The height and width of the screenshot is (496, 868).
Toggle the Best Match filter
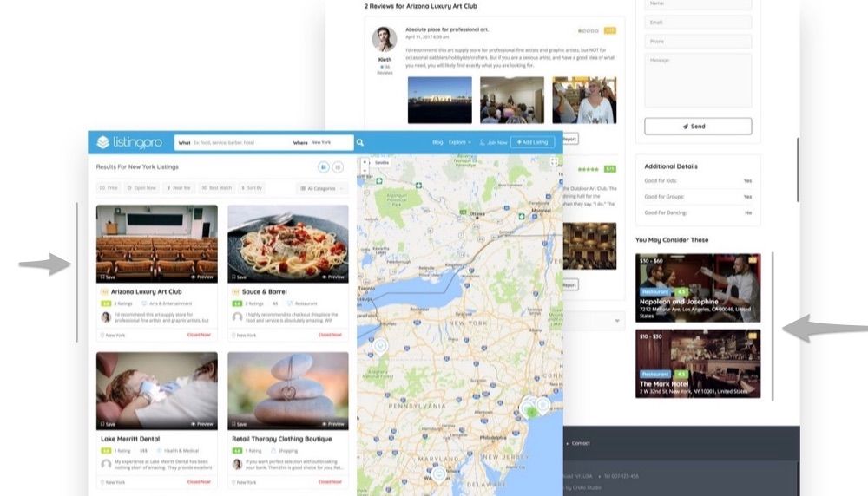[216, 188]
